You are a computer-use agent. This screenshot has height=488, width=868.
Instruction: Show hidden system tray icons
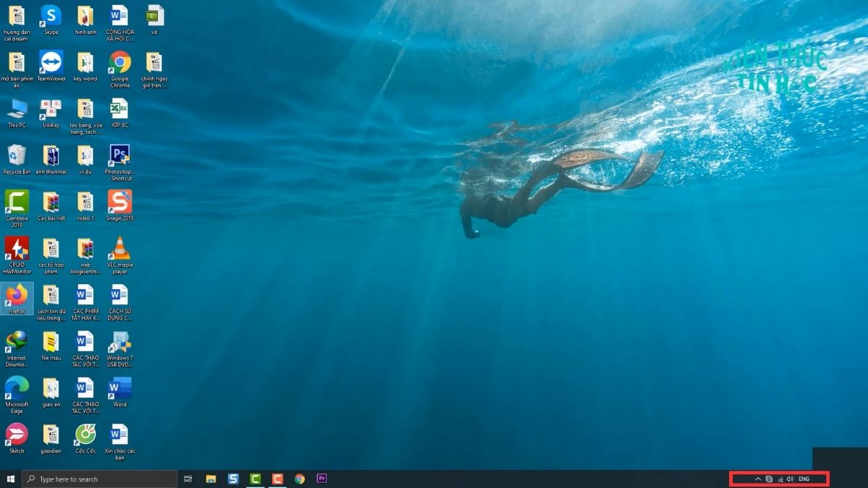pos(758,479)
